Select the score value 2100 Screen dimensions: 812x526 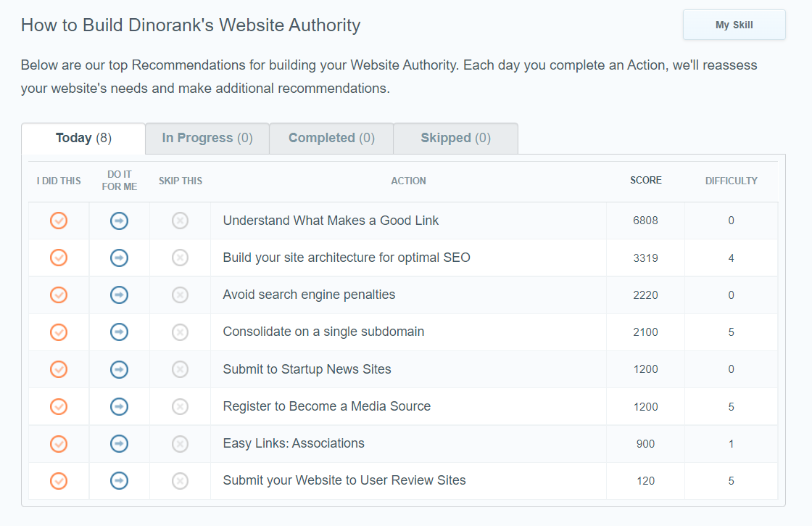pos(645,332)
